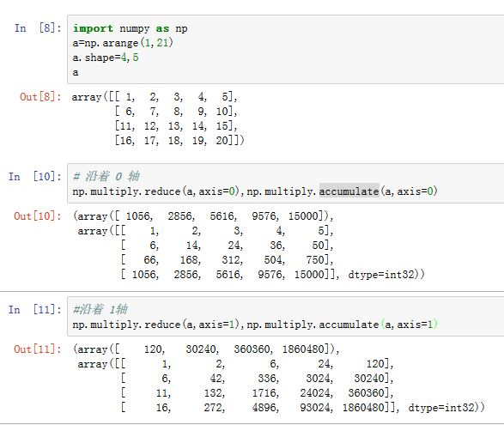The height and width of the screenshot is (431, 504).
Task: Click the In [11] code cell editor
Action: pos(285,317)
